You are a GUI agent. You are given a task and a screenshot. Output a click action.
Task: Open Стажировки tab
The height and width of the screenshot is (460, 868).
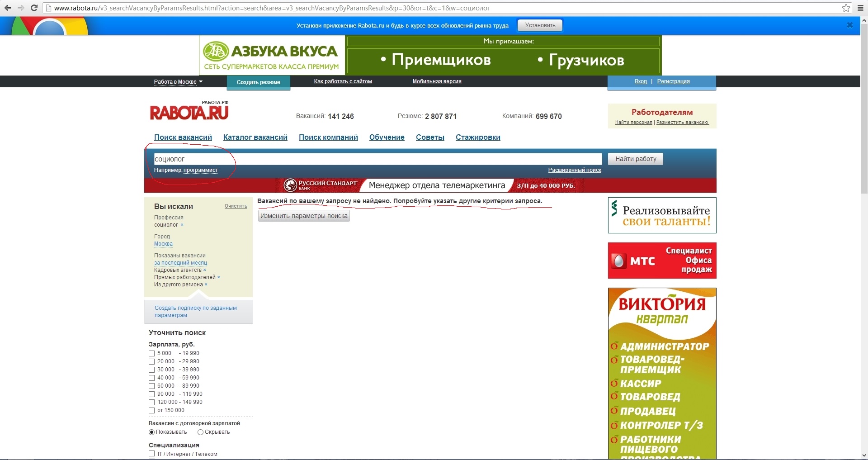pos(478,138)
